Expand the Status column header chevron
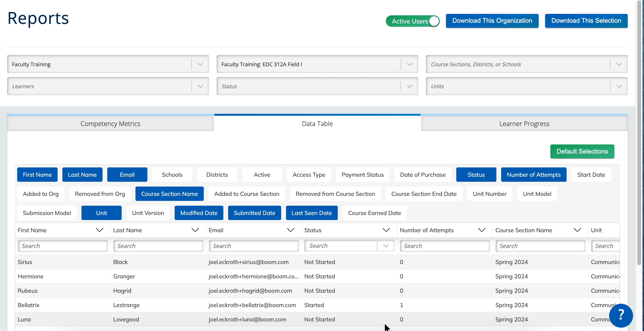The height and width of the screenshot is (331, 644). coord(386,230)
